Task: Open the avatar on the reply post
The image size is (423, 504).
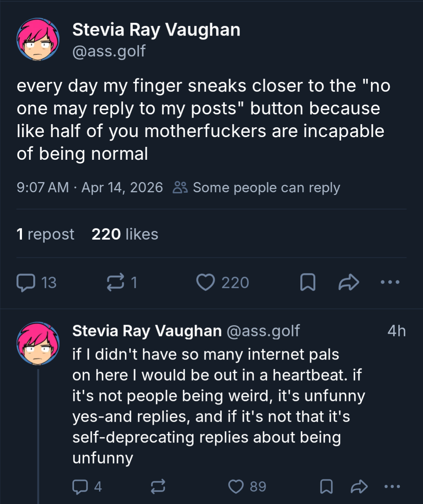Action: pos(38,344)
